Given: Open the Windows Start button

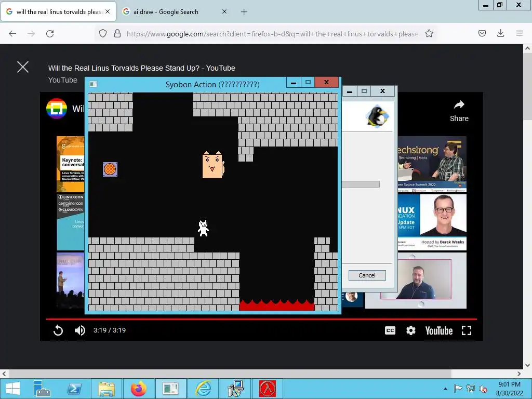Looking at the screenshot, I should click(x=13, y=389).
